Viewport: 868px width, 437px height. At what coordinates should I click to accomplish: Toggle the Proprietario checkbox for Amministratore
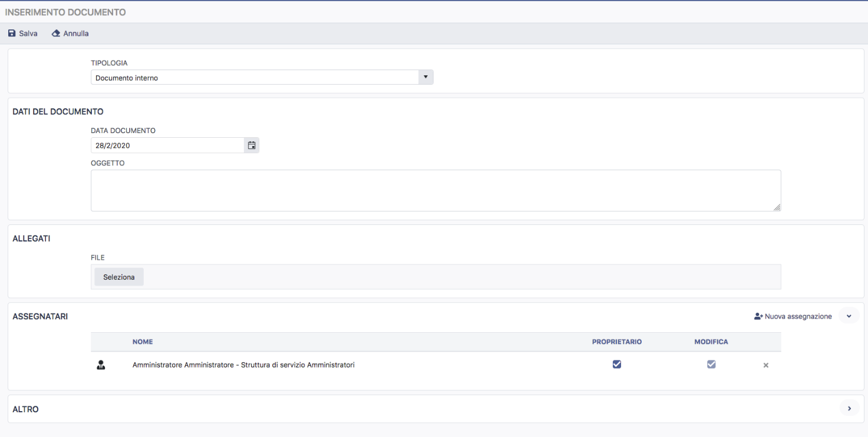617,365
